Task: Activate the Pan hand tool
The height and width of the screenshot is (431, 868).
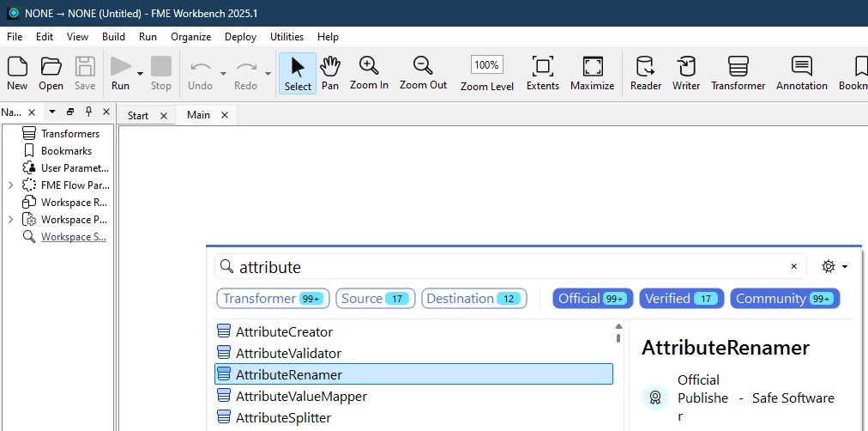Action: pyautogui.click(x=330, y=66)
